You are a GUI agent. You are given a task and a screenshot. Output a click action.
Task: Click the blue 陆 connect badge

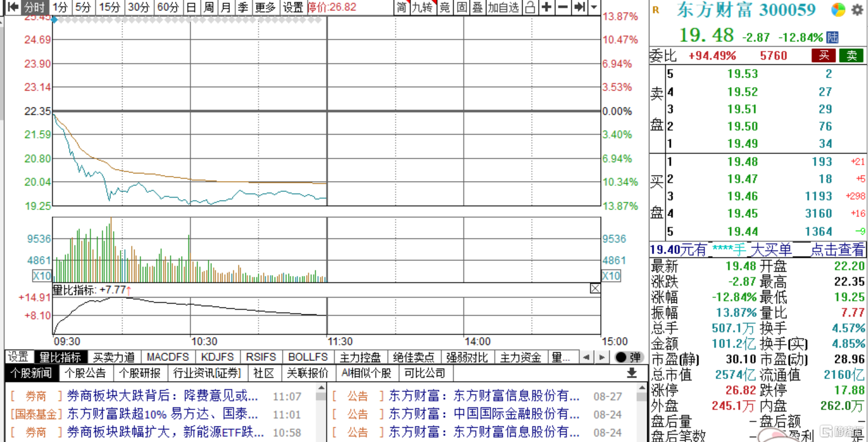point(832,37)
